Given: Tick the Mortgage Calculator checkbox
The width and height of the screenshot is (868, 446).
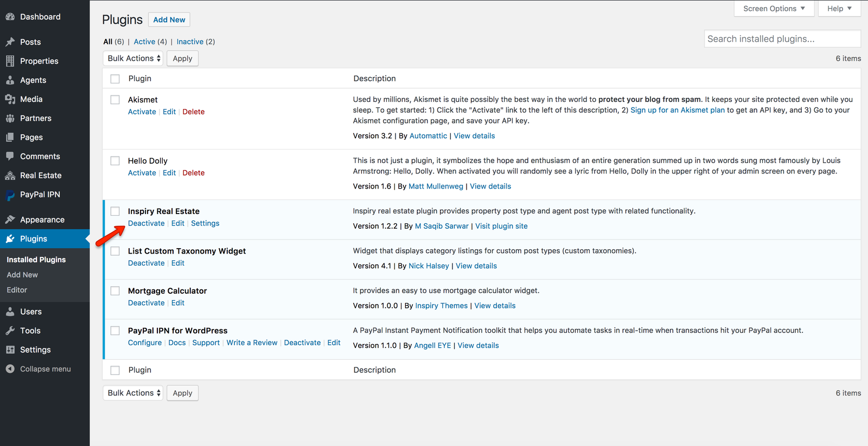Looking at the screenshot, I should pos(115,291).
